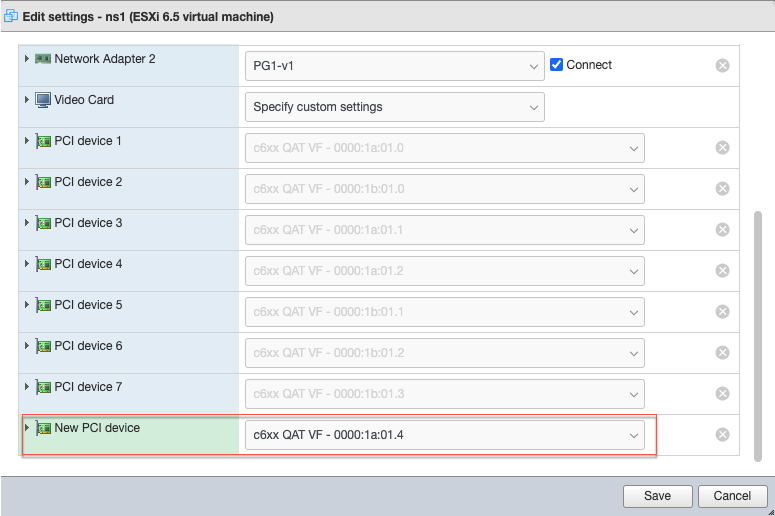The width and height of the screenshot is (775, 516).
Task: Select the Video Card label
Action: tap(84, 100)
